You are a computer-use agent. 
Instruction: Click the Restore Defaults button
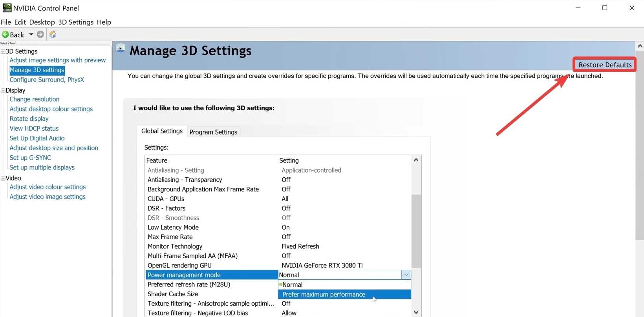click(605, 65)
